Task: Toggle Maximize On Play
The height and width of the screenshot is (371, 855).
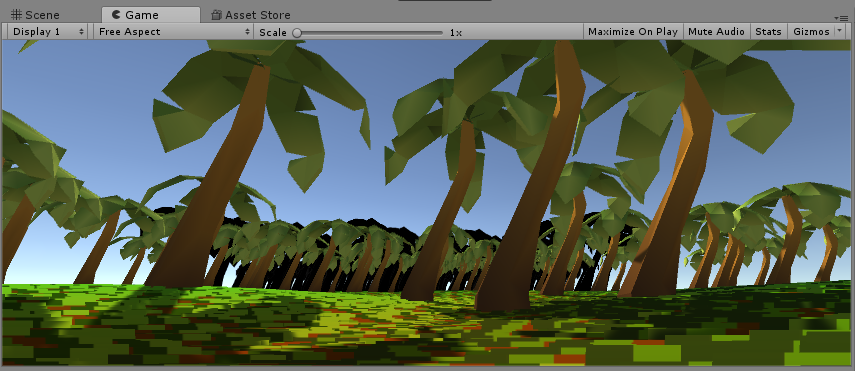Action: (633, 32)
